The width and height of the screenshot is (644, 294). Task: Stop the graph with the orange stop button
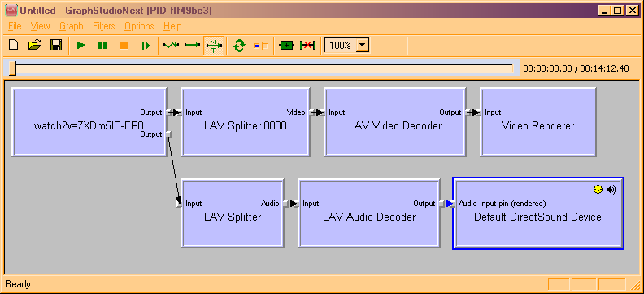124,46
